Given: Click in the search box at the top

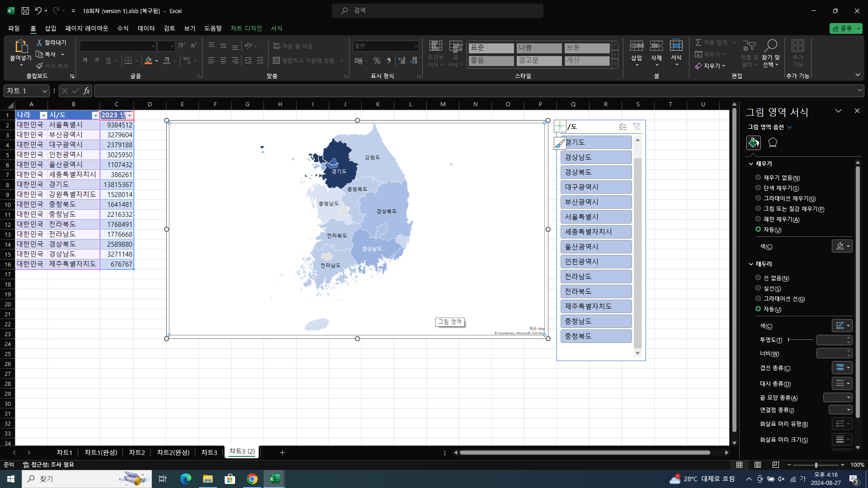Looking at the screenshot, I should tap(438, 10).
